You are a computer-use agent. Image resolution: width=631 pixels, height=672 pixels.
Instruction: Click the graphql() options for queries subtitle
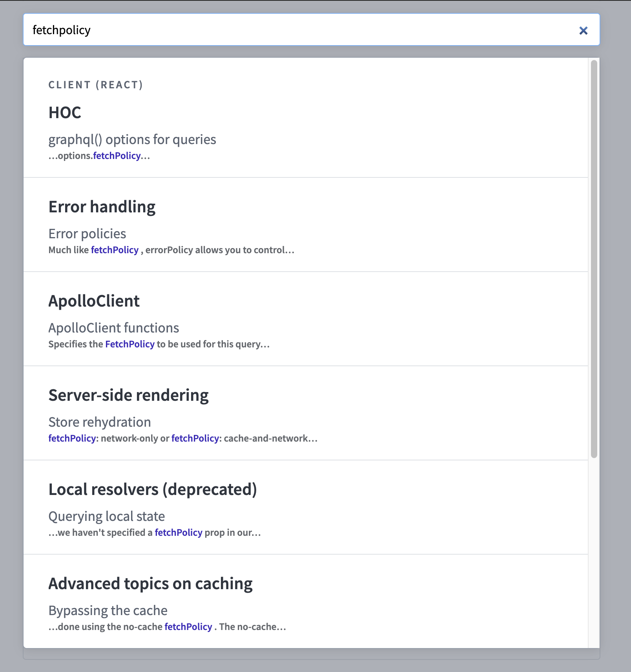132,140
